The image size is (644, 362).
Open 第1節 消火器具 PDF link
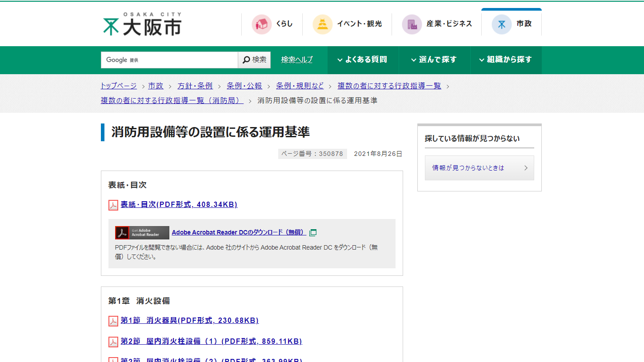tap(190, 320)
